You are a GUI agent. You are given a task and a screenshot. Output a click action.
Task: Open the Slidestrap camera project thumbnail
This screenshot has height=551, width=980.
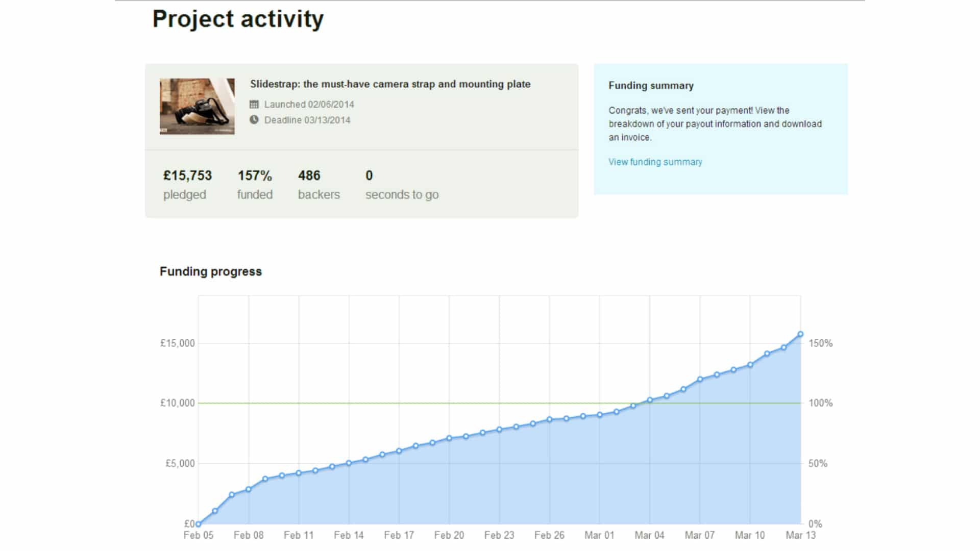[x=197, y=106]
